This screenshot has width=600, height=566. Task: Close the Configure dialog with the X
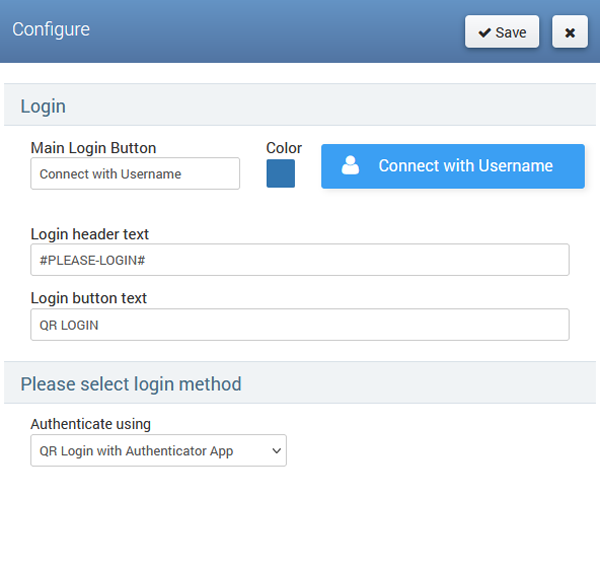569,32
